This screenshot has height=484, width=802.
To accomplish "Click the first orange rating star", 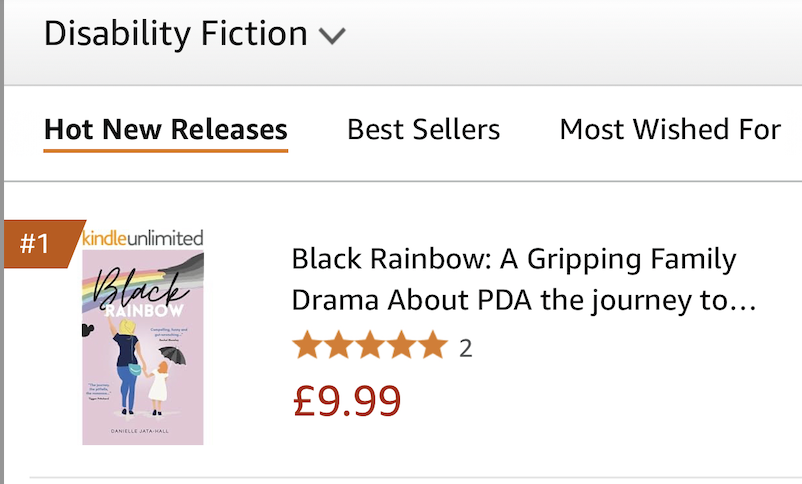I will click(307, 347).
